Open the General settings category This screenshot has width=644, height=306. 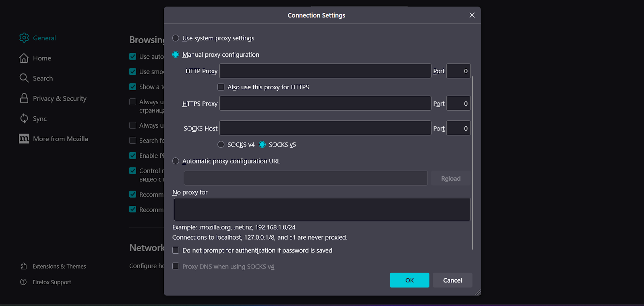[44, 38]
